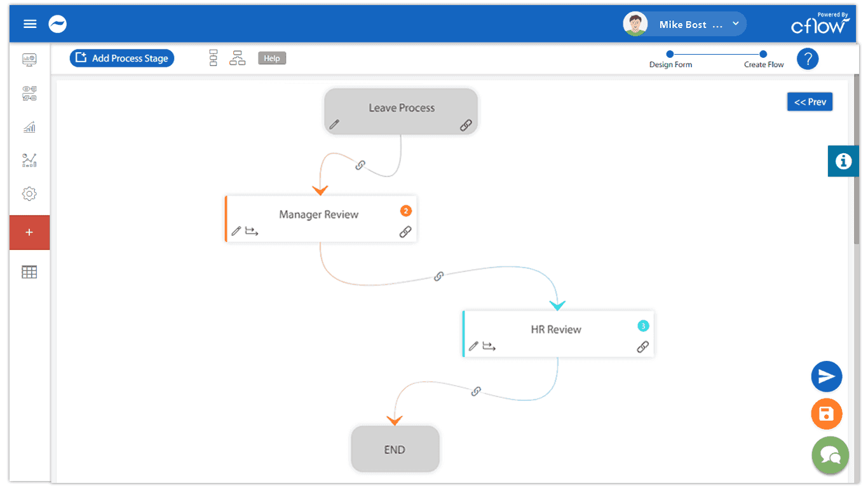Click the vertical scrollbar on the right
Image resolution: width=868 pixels, height=488 pixels.
click(x=855, y=159)
